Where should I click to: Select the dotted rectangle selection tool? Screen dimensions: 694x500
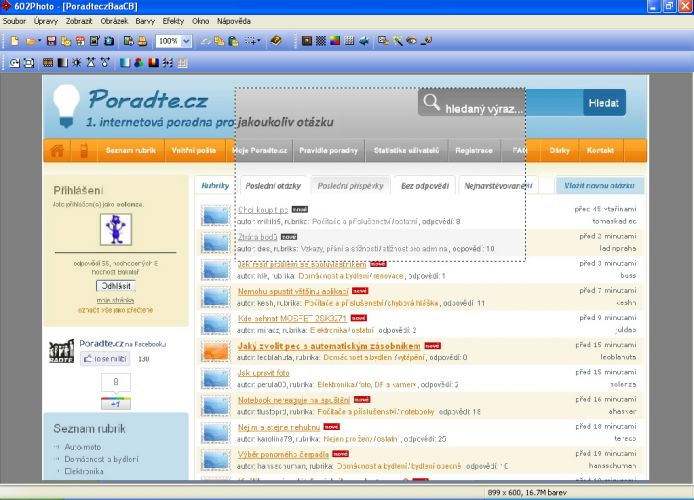[x=251, y=41]
